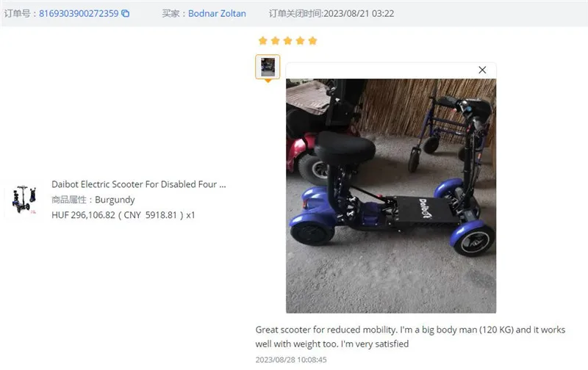This screenshot has height=370, width=588.
Task: Click the review timestamp 2023/08/28 10:08:45
Action: click(x=291, y=360)
